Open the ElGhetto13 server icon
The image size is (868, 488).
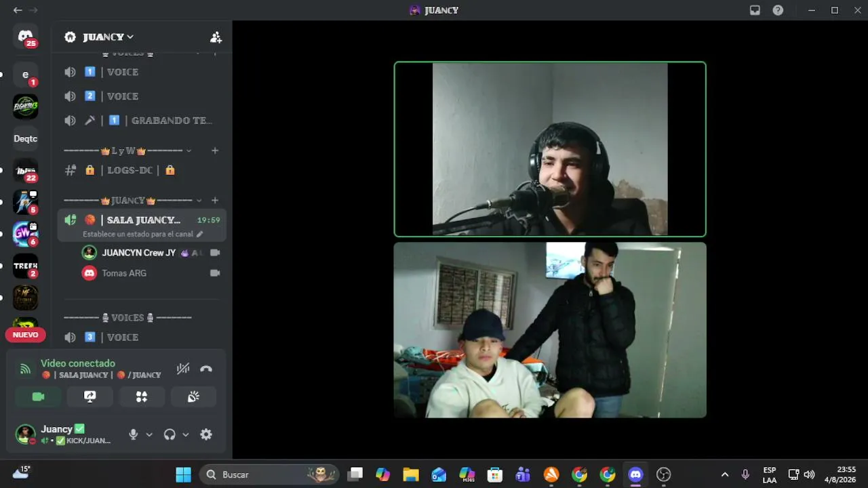tap(26, 106)
